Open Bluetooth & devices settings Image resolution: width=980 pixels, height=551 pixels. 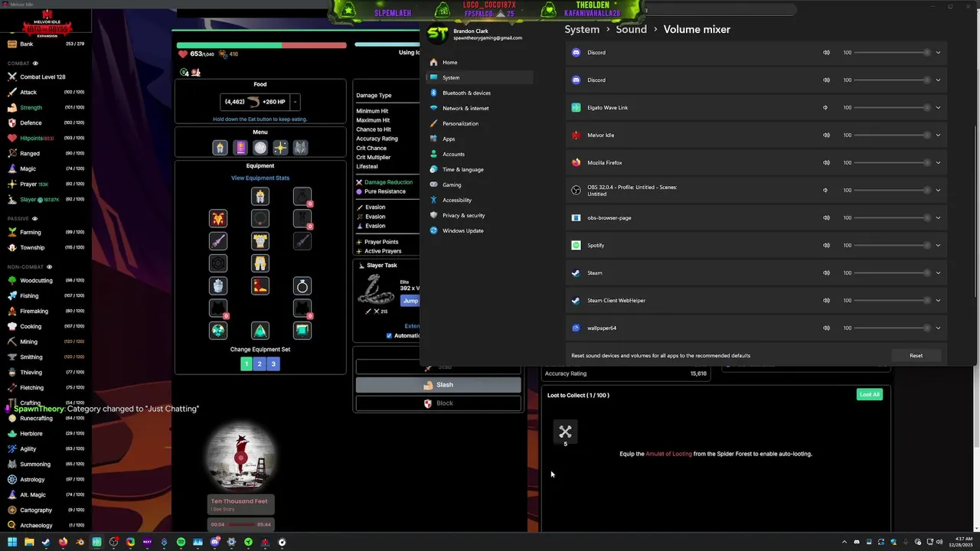click(481, 93)
